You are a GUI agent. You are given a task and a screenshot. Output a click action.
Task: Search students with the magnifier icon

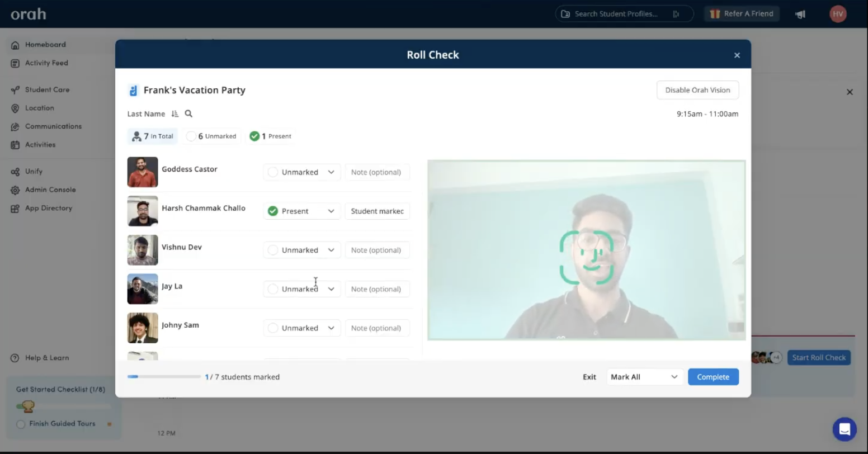coord(188,114)
